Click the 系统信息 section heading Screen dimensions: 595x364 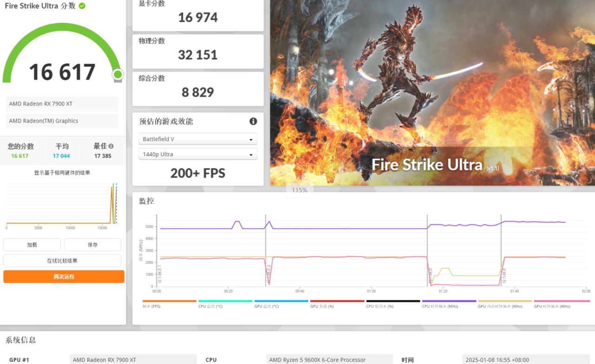tap(20, 340)
